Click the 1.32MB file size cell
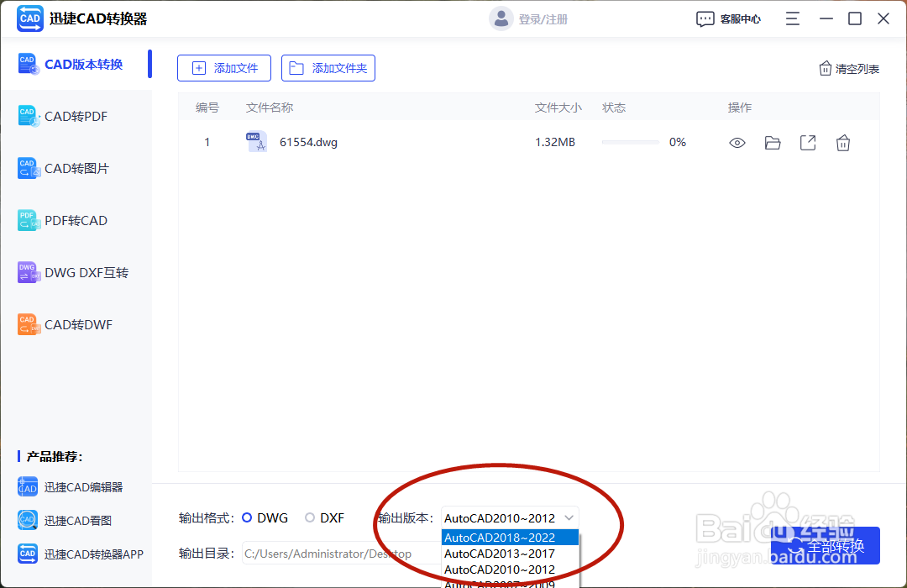 pos(555,142)
